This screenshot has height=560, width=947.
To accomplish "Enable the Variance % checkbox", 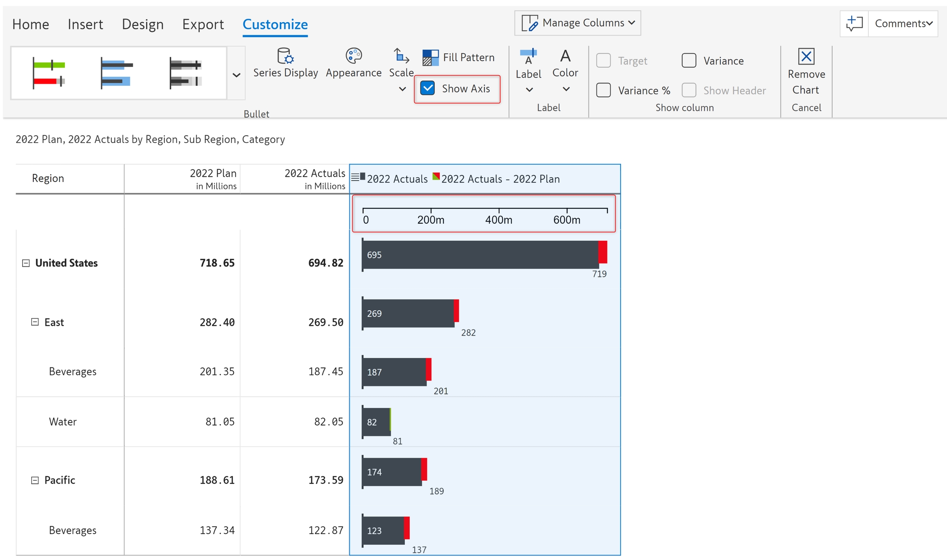I will (x=603, y=90).
